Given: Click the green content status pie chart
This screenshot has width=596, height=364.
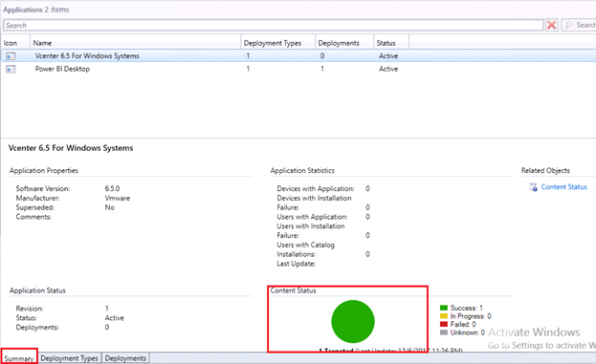Looking at the screenshot, I should tap(353, 322).
